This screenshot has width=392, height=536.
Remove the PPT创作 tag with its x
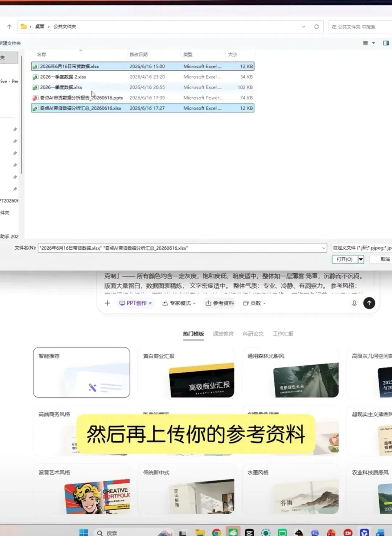coord(150,303)
